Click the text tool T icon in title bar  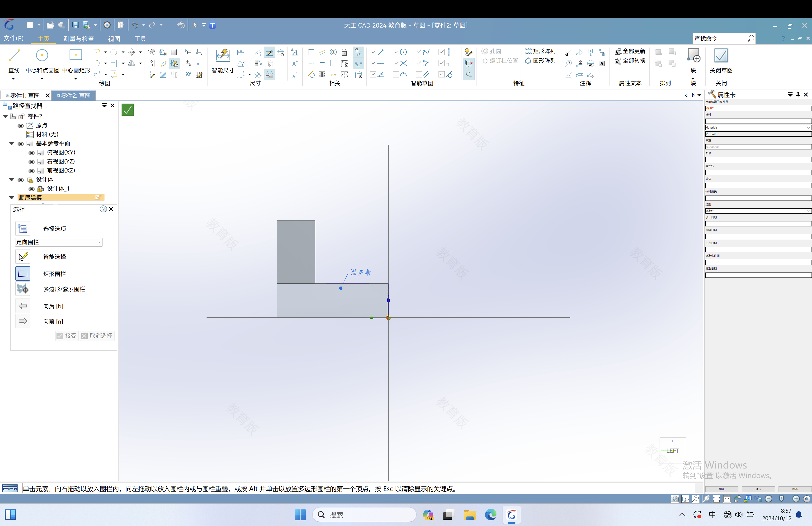[x=212, y=25]
